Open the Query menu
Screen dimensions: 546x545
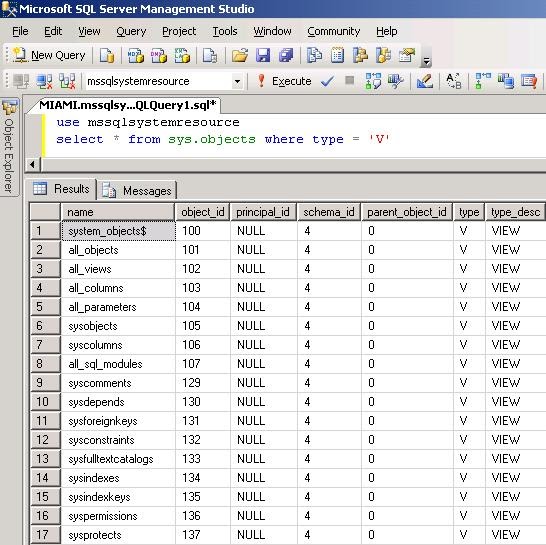point(131,31)
